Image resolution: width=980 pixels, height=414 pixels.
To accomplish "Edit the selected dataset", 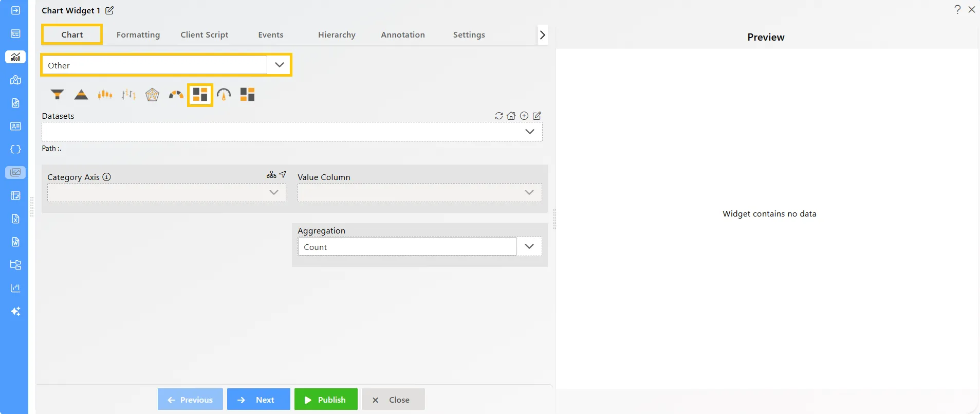I will (x=537, y=116).
